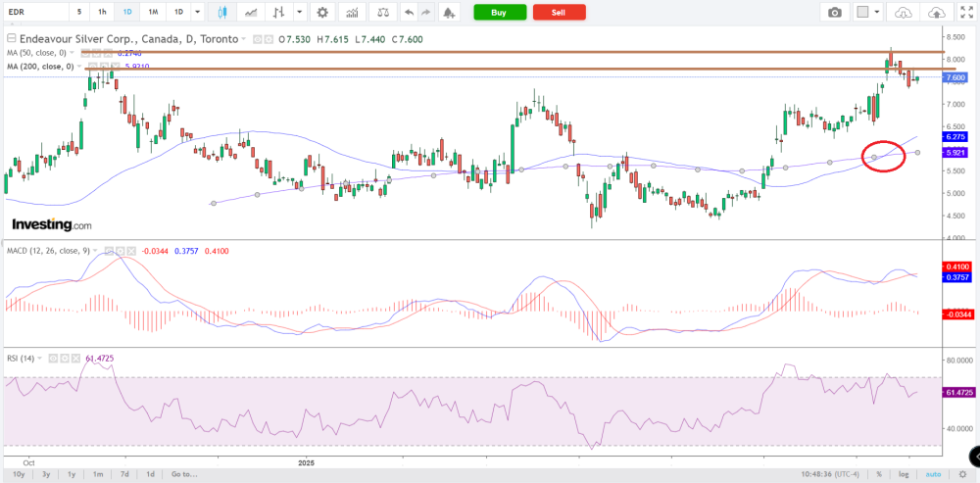Set the date range to 1d
The image size is (980, 483).
(151, 474)
